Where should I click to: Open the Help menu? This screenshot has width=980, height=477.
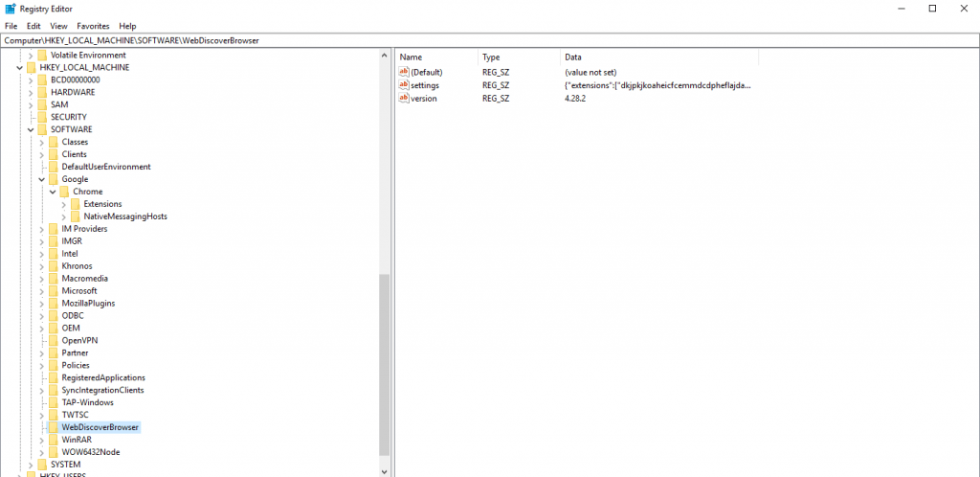click(127, 26)
